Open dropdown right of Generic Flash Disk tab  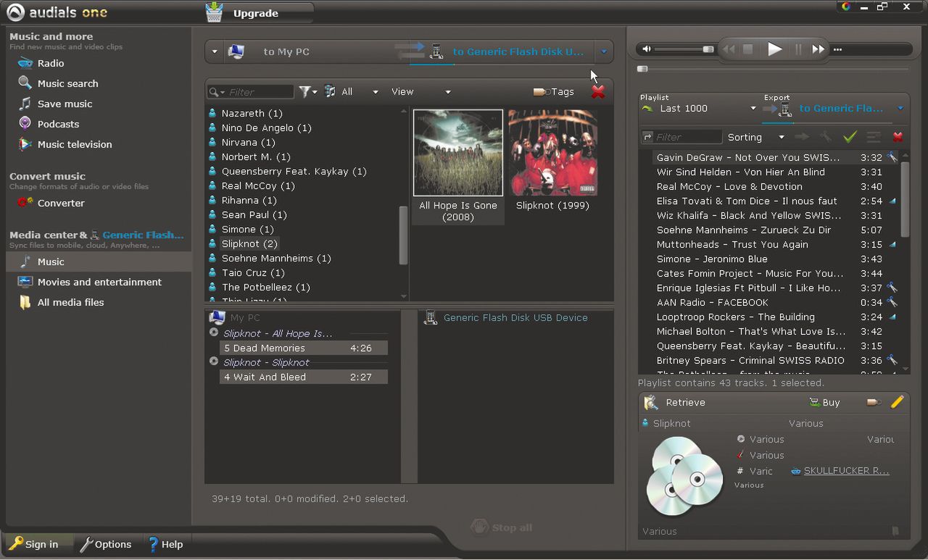tap(603, 51)
